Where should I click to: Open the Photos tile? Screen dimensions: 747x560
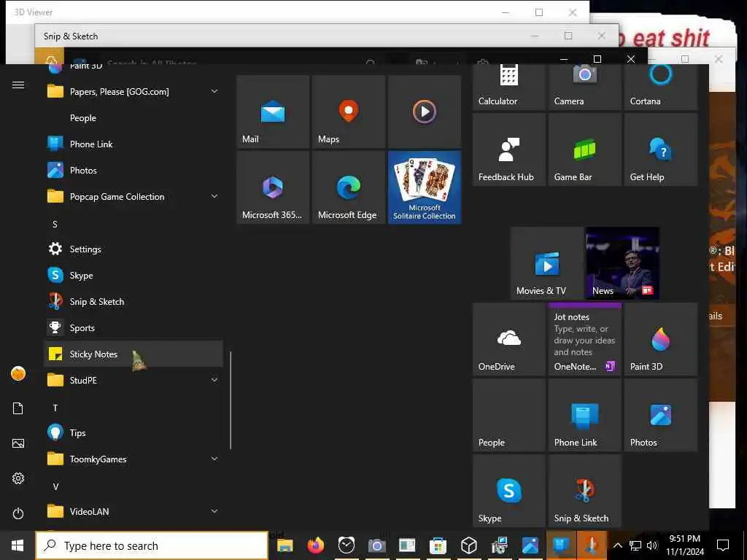pyautogui.click(x=660, y=415)
